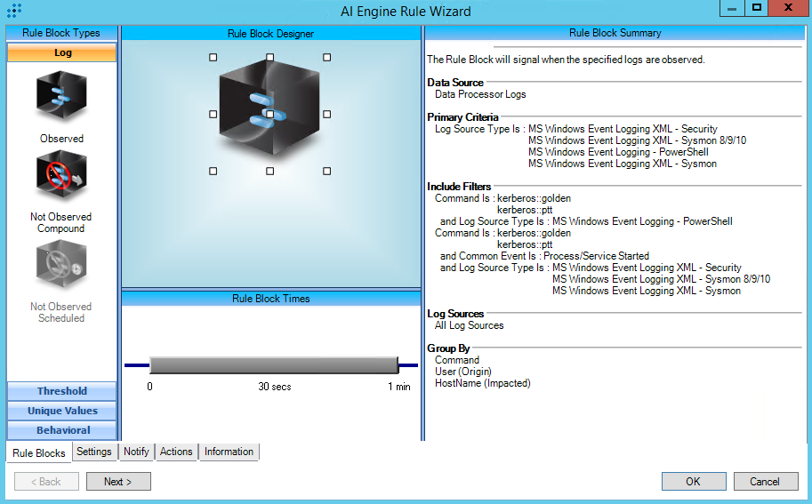Expand the Behavioral rule block section

click(62, 430)
